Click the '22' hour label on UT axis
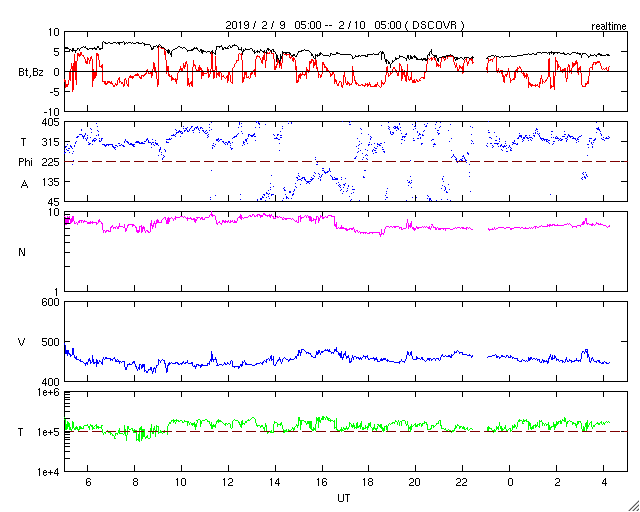640x512 pixels. [x=462, y=482]
